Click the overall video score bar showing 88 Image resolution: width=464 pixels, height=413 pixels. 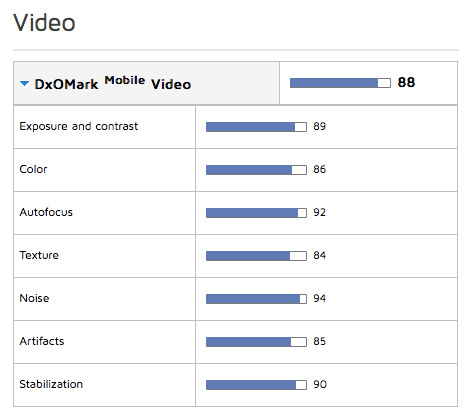340,83
